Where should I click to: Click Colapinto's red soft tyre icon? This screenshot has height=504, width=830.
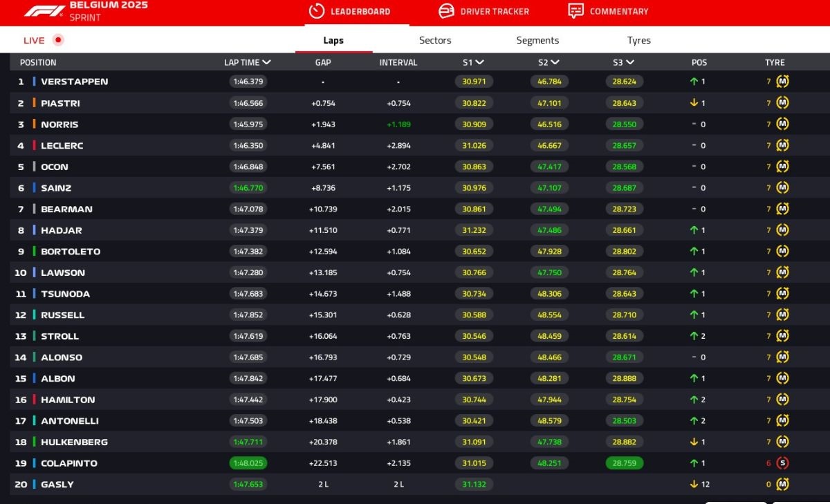[x=782, y=463]
